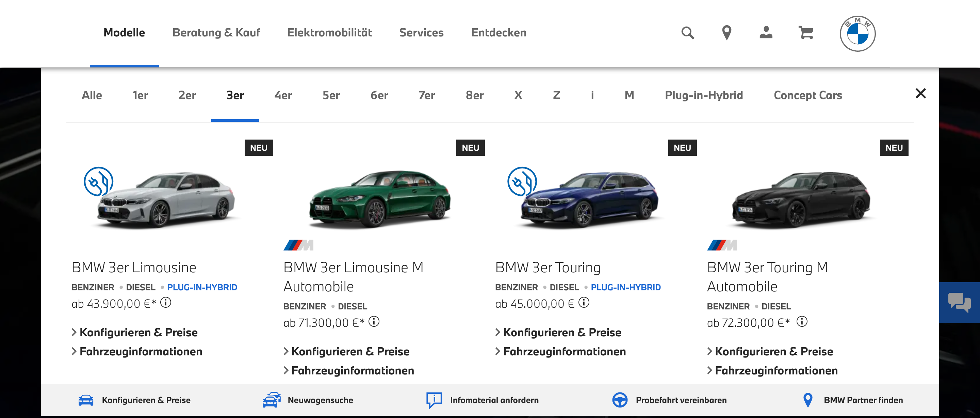Screen dimensions: 980x418
Task: Switch to the Plug-in-Hybrid tab
Action: pyautogui.click(x=704, y=95)
